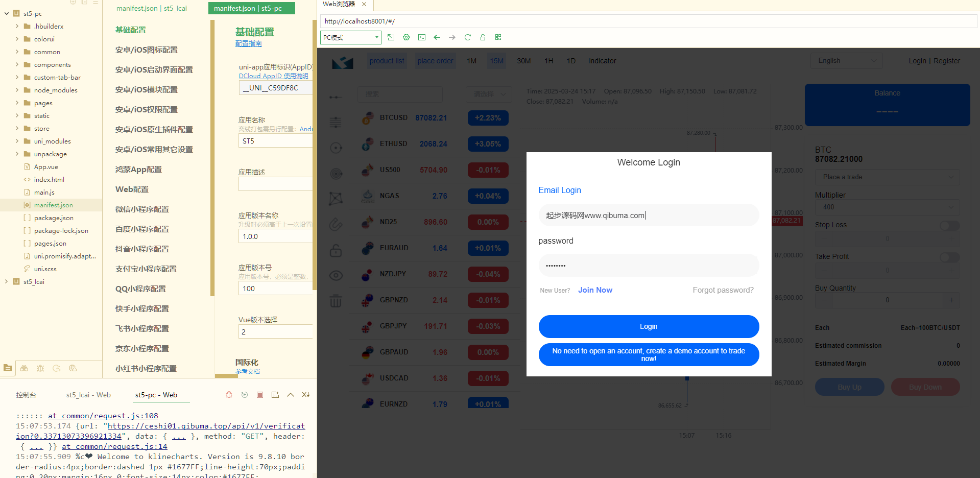The image size is (980, 478).
Task: Switch to the st5_lcai - Web console tab
Action: pyautogui.click(x=88, y=395)
